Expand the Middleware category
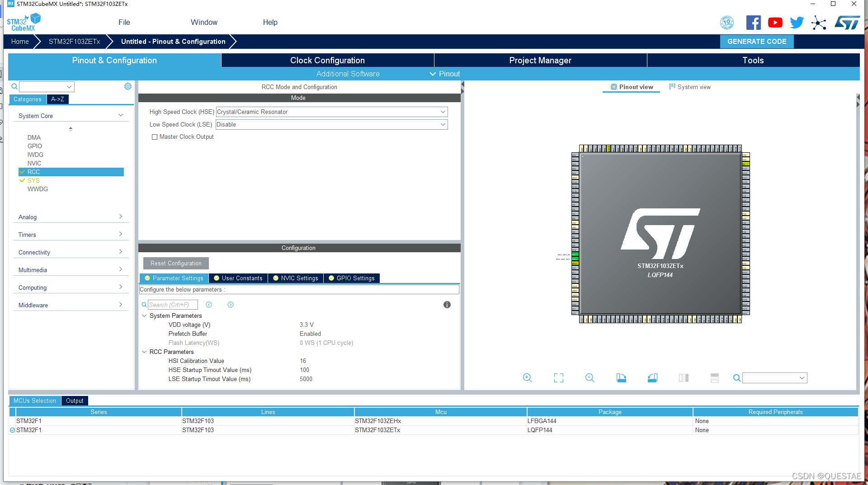This screenshot has height=485, width=868. click(x=71, y=305)
